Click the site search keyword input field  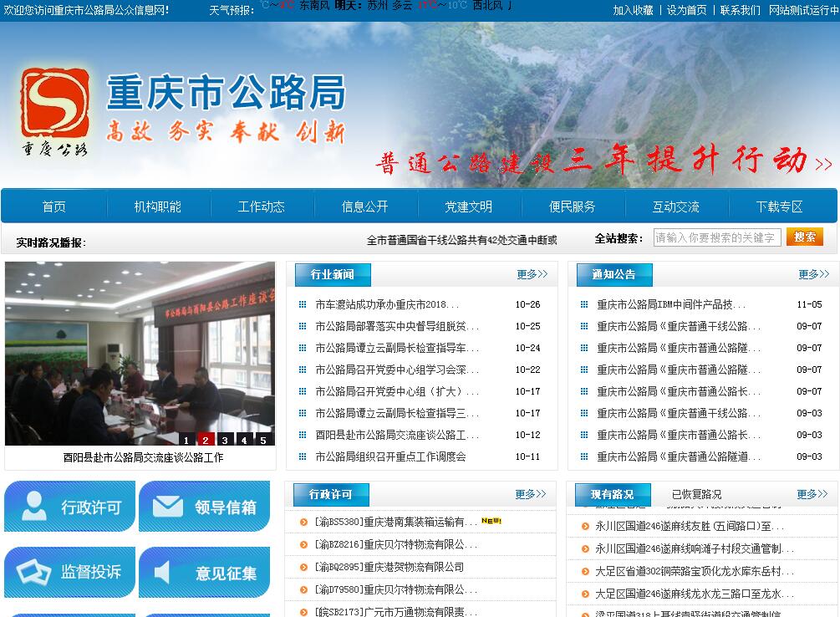pos(716,238)
